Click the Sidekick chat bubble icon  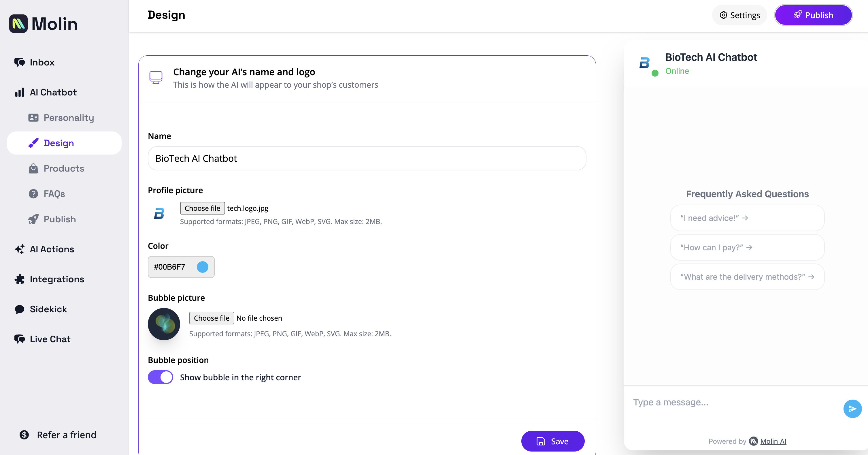pyautogui.click(x=19, y=309)
